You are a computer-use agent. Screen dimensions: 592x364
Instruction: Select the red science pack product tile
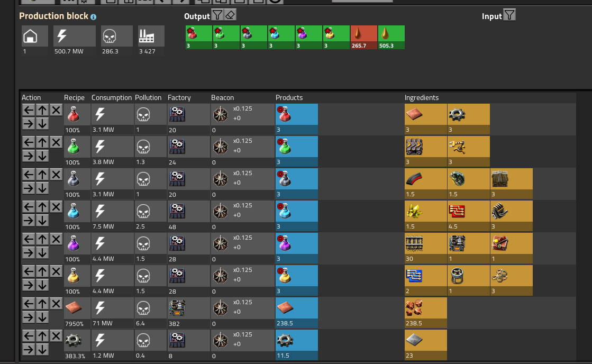(x=296, y=119)
